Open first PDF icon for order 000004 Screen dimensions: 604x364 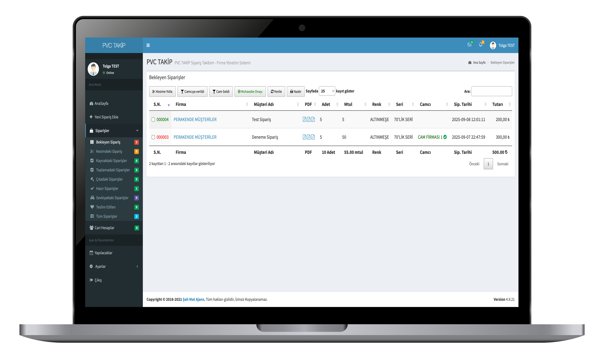(x=304, y=119)
